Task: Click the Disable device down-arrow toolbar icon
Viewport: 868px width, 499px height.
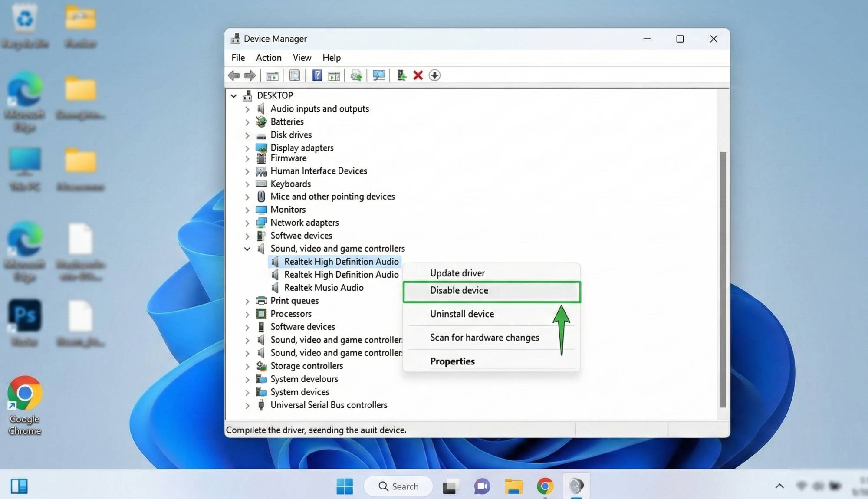Action: coord(434,75)
